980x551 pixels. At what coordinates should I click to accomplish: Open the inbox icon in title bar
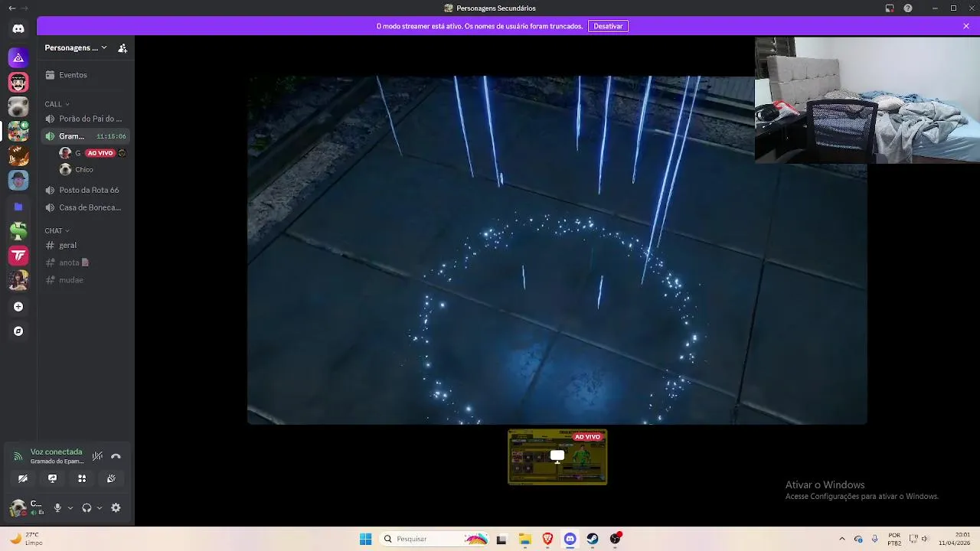point(890,8)
